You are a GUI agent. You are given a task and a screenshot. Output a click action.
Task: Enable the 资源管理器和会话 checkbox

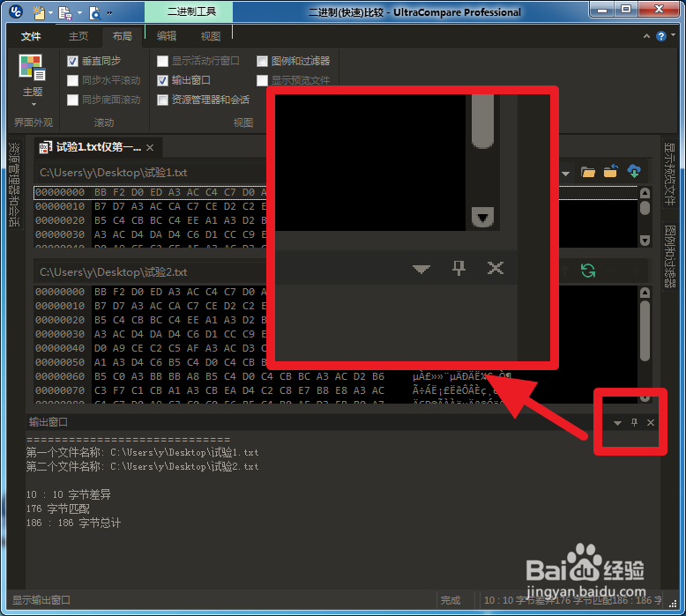click(163, 100)
